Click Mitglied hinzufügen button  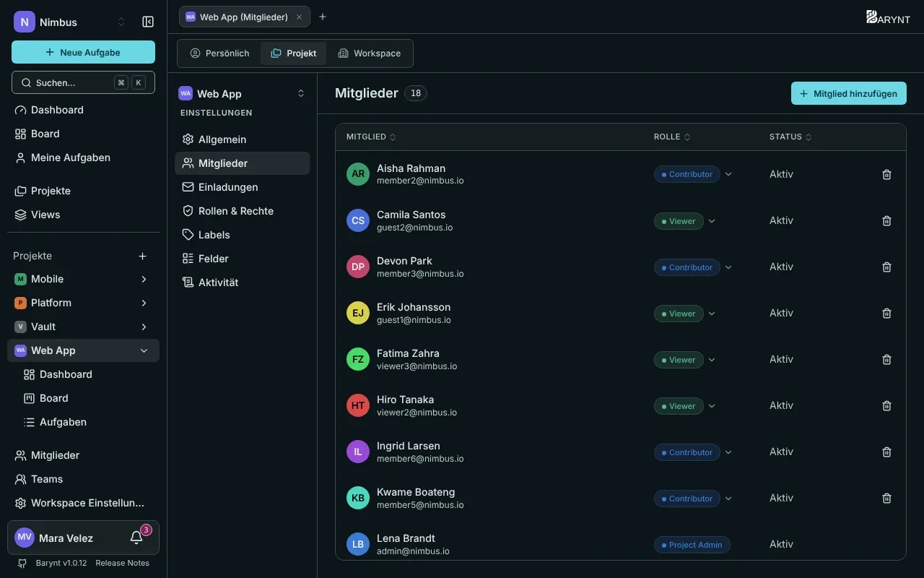coord(849,93)
